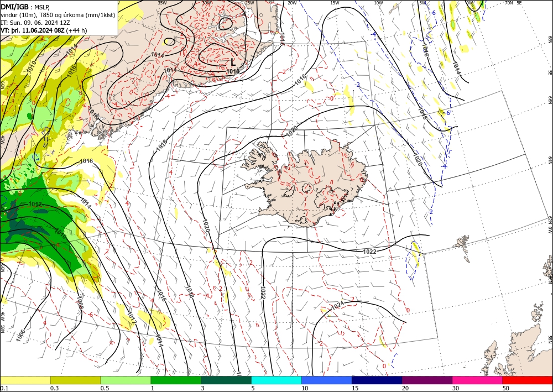
Task: Click the 'IT: Sun. 09. 06. 2024 12Z' line
Action: click(35, 23)
